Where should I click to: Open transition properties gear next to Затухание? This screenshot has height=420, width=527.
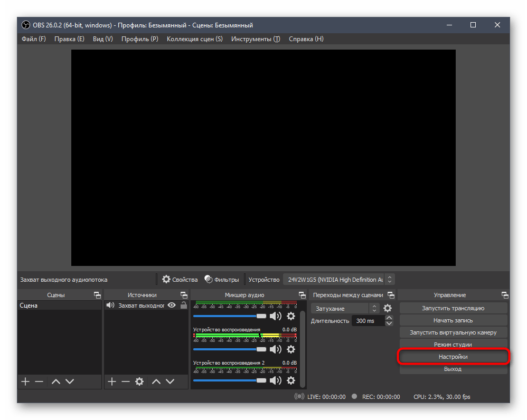tap(388, 308)
